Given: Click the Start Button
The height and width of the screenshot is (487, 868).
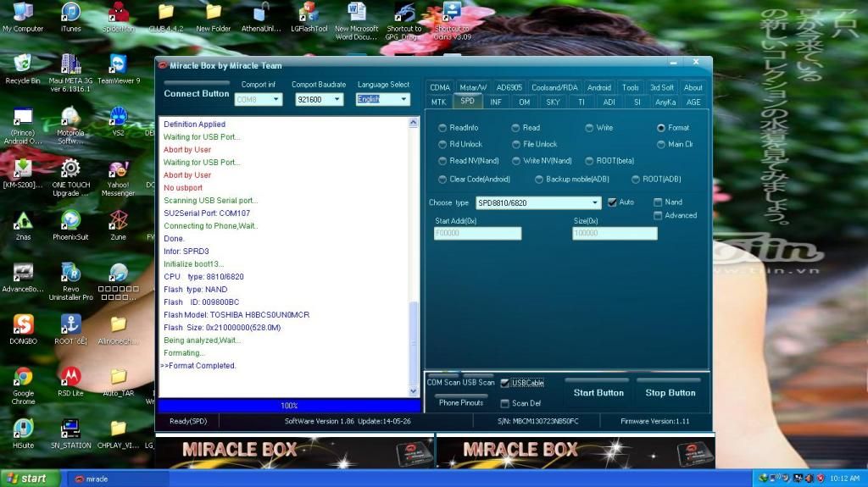Looking at the screenshot, I should point(598,393).
